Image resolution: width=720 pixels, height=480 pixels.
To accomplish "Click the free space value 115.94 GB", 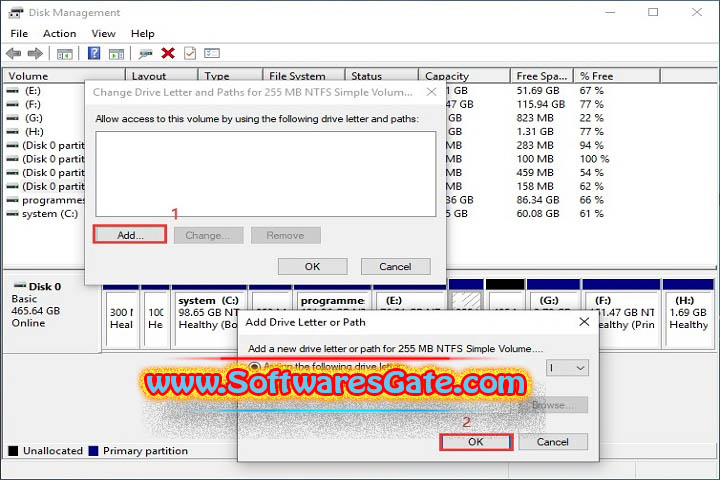I will point(540,104).
